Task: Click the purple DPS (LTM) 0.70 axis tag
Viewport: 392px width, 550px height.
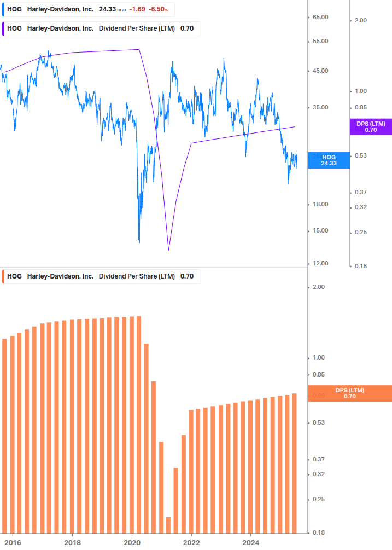Action: [x=371, y=126]
